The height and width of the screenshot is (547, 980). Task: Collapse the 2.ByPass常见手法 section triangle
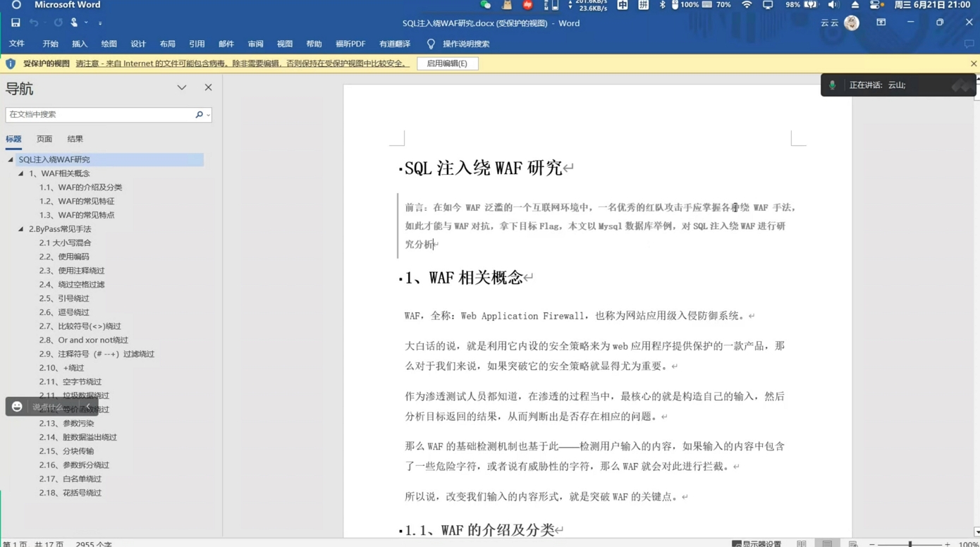click(20, 229)
